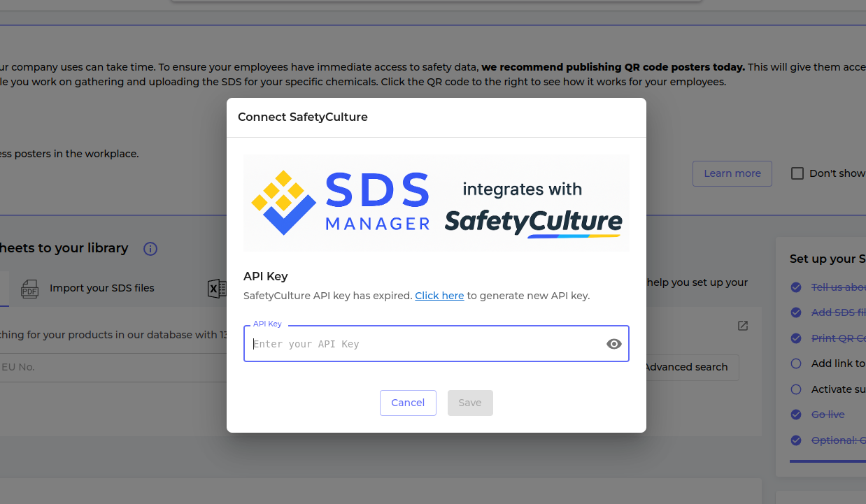Click the PDF file icon

pos(29,289)
